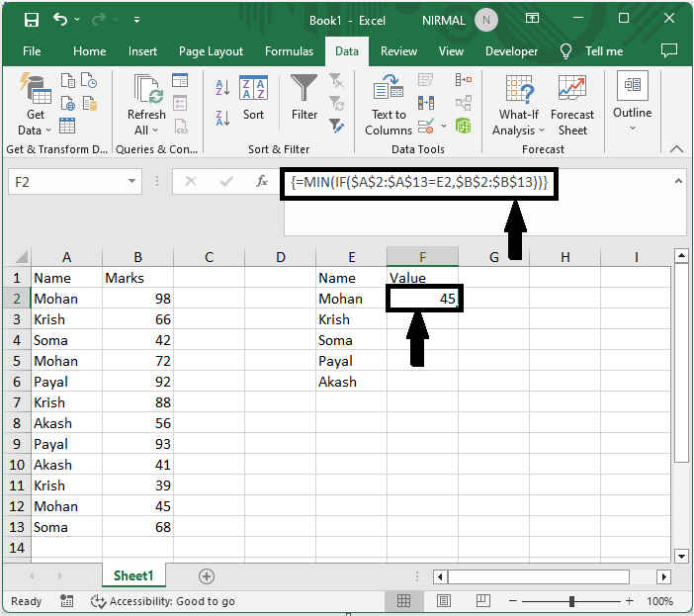
Task: Go to the Formulas tab
Action: coord(289,51)
